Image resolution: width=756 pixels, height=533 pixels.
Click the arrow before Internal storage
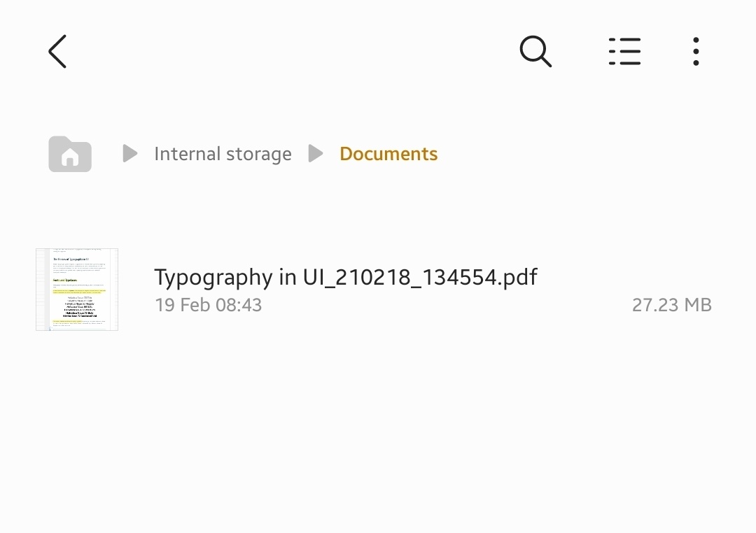[x=129, y=154]
